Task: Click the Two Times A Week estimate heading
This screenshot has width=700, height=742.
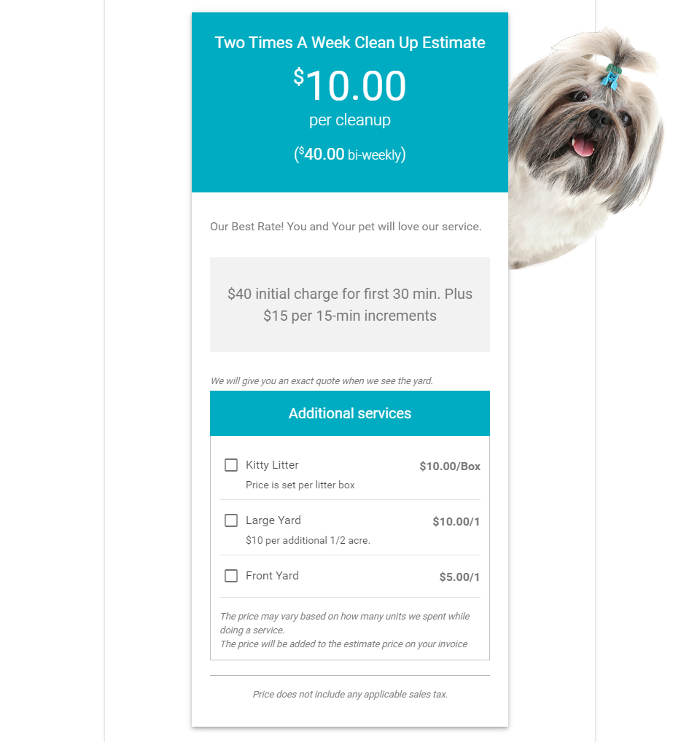Action: click(x=350, y=43)
